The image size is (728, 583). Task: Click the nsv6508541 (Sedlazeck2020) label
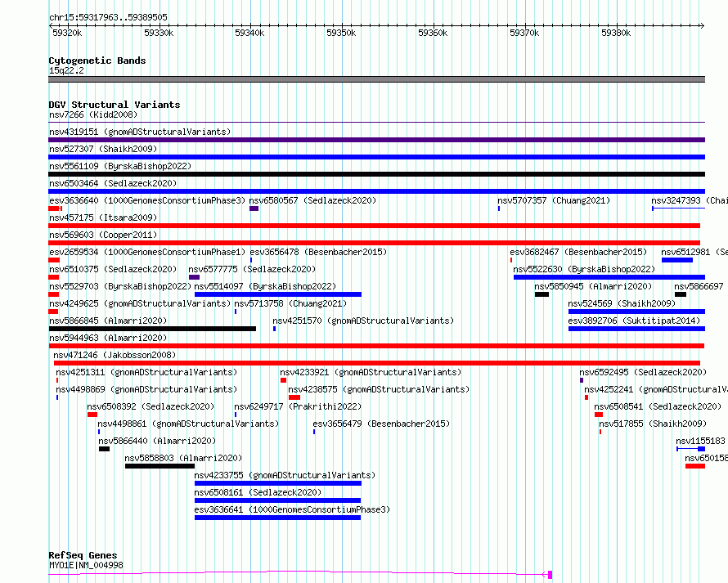(658, 406)
